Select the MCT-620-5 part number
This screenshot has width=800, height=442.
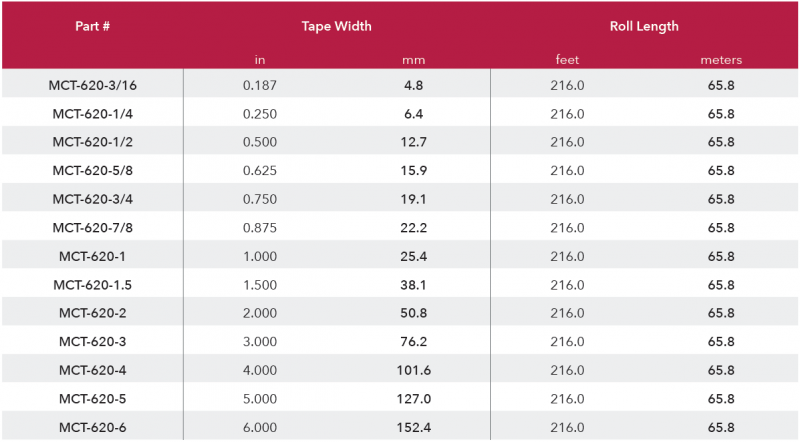pos(92,399)
